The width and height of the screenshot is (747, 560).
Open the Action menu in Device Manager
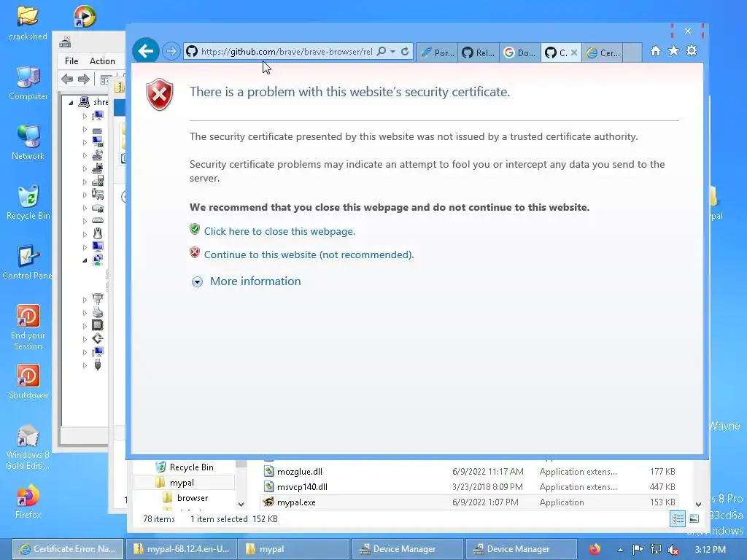pos(102,61)
